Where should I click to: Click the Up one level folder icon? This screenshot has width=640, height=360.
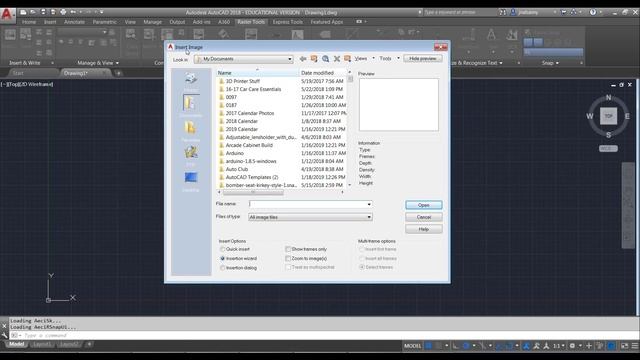314,59
